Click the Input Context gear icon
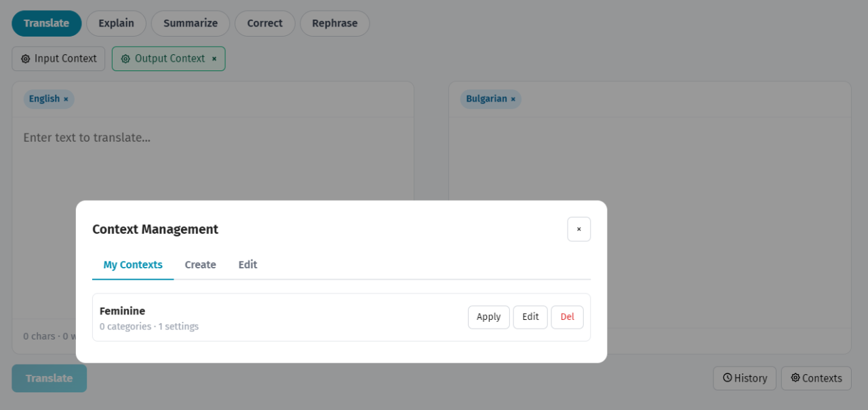Image resolution: width=868 pixels, height=410 pixels. tap(26, 59)
